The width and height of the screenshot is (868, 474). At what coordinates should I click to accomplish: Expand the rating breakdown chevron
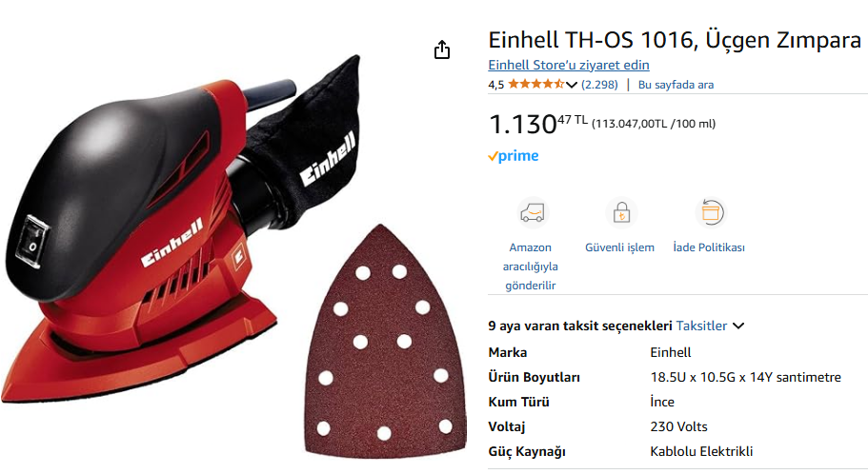coord(572,85)
